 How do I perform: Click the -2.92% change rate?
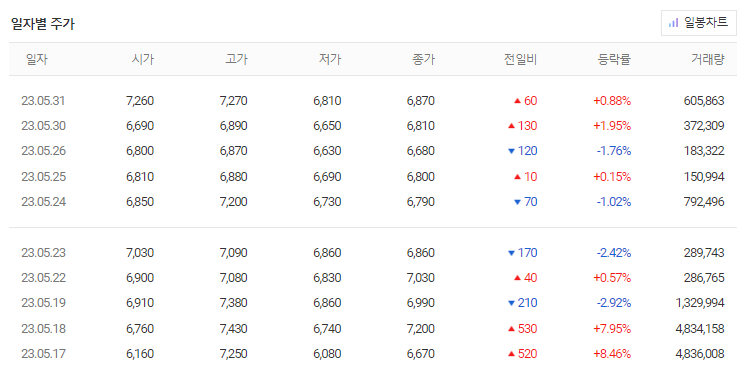pos(614,303)
